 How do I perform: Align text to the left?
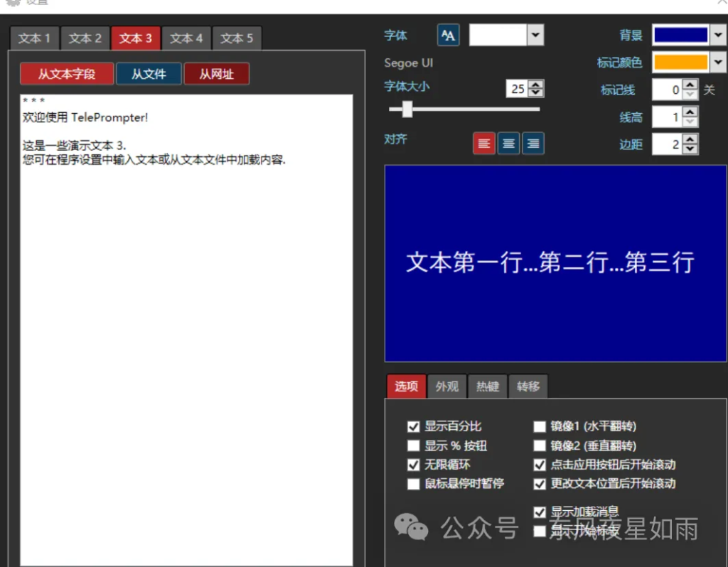[483, 144]
